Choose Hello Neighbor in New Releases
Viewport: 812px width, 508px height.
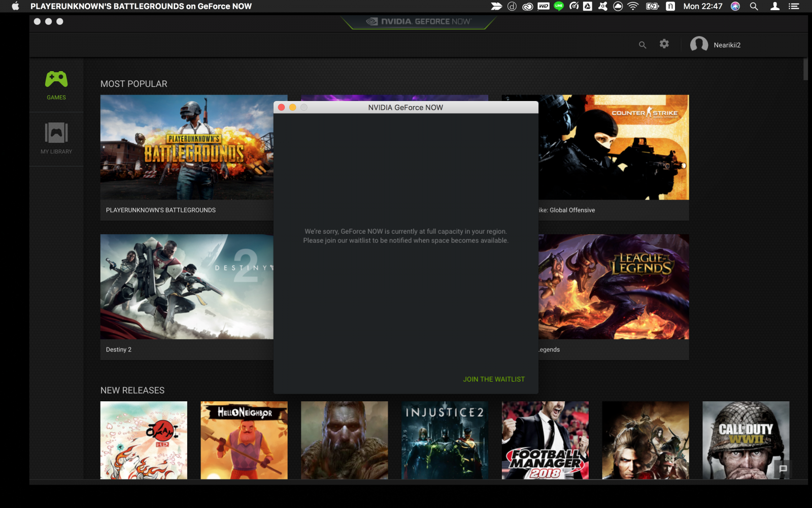coord(244,440)
